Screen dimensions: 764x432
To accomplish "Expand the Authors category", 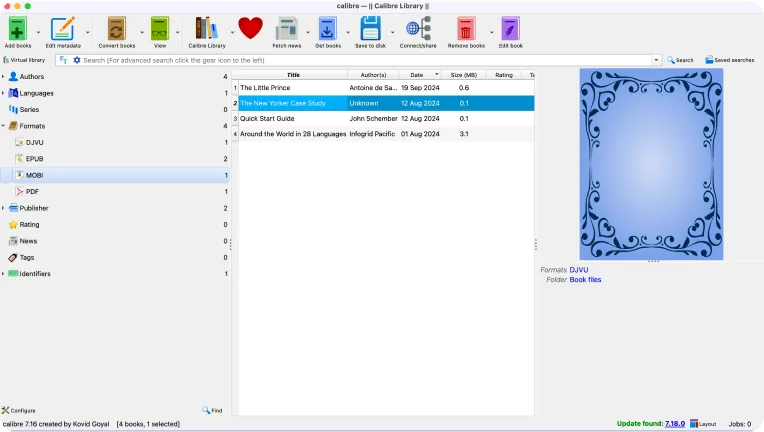I will pos(3,76).
